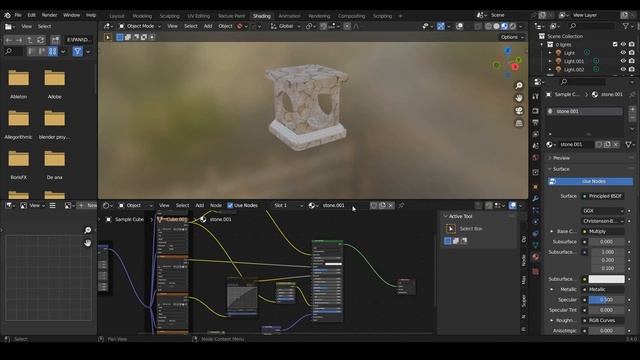Viewport: 640px width, 360px height.
Task: Toggle the viewport overlays button
Action: (x=460, y=26)
